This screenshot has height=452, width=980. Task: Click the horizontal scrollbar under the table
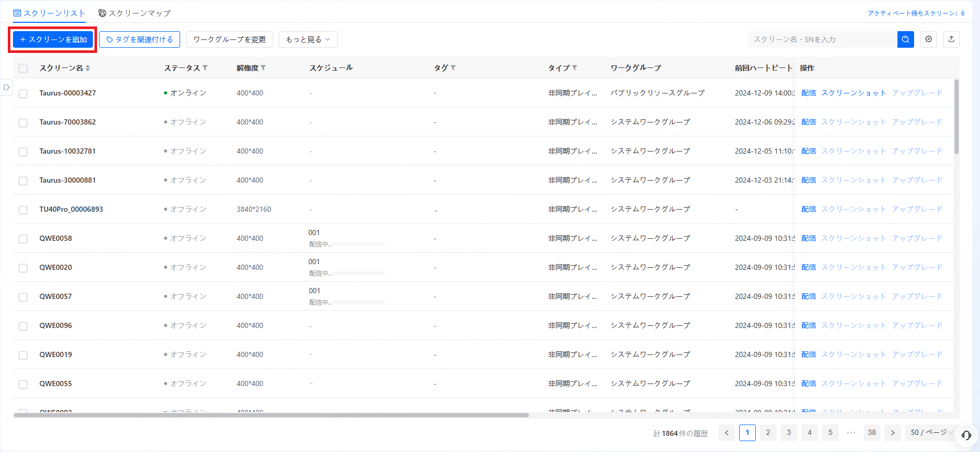(x=271, y=415)
